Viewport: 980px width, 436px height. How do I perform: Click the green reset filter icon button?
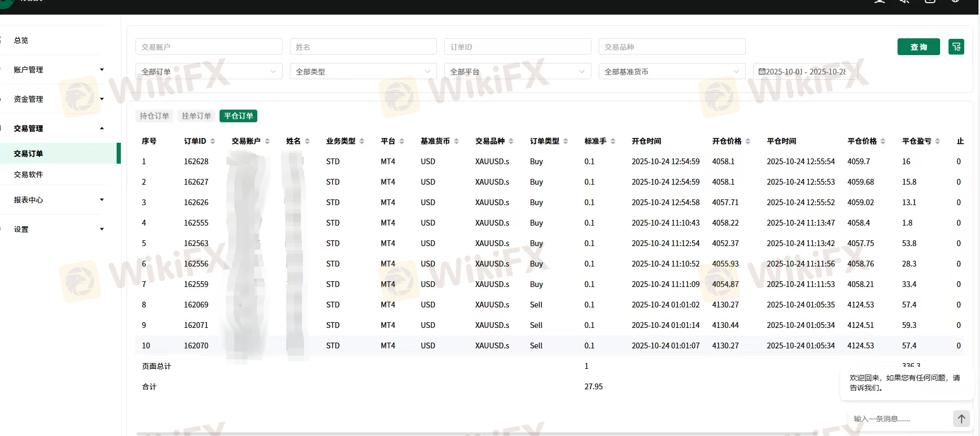click(x=956, y=47)
